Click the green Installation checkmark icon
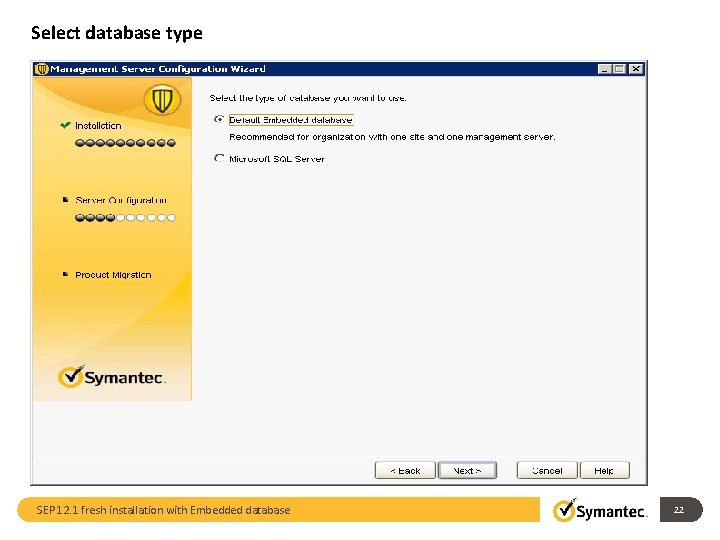 tap(65, 125)
